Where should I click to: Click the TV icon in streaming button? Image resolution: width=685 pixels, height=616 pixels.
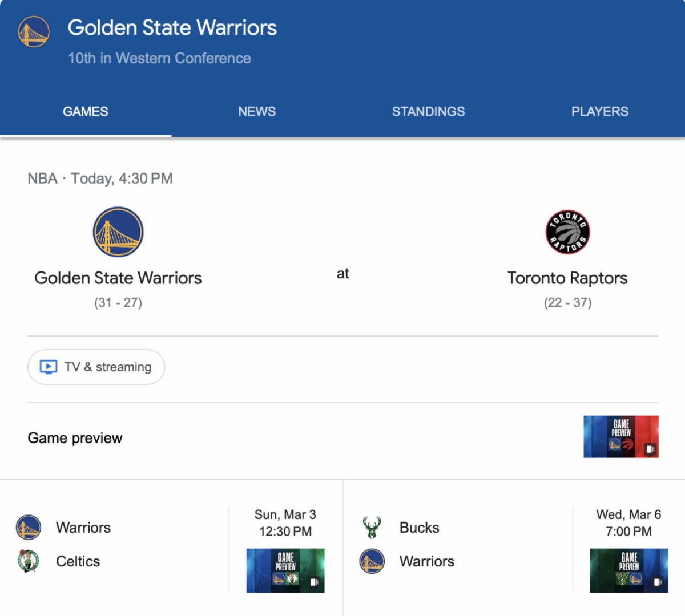click(49, 367)
